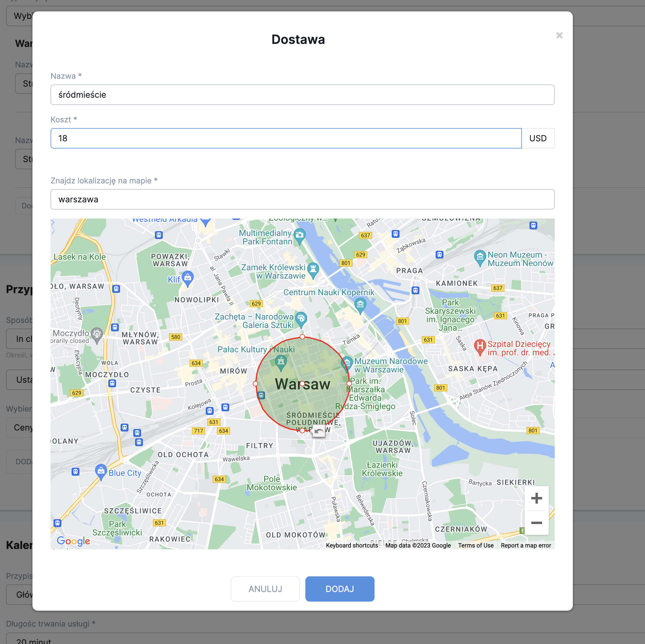
Task: Click the Zachęta gallery palette pin
Action: pyautogui.click(x=301, y=319)
